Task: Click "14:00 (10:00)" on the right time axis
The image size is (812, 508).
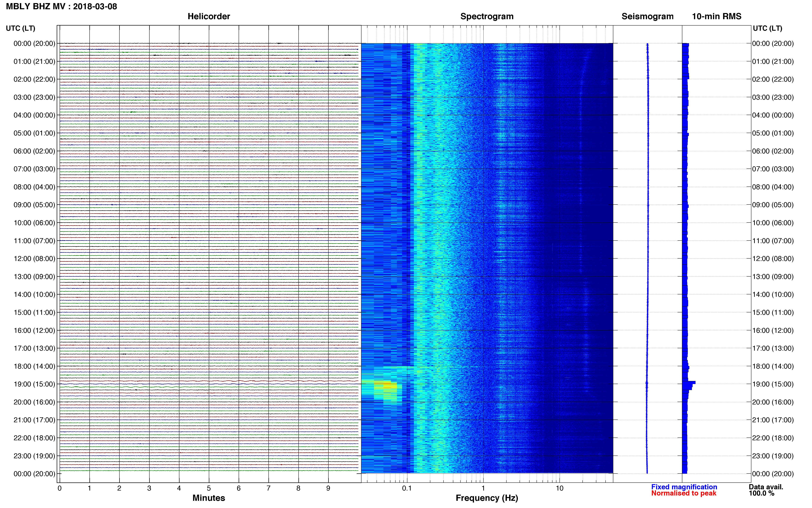Action: tap(773, 295)
